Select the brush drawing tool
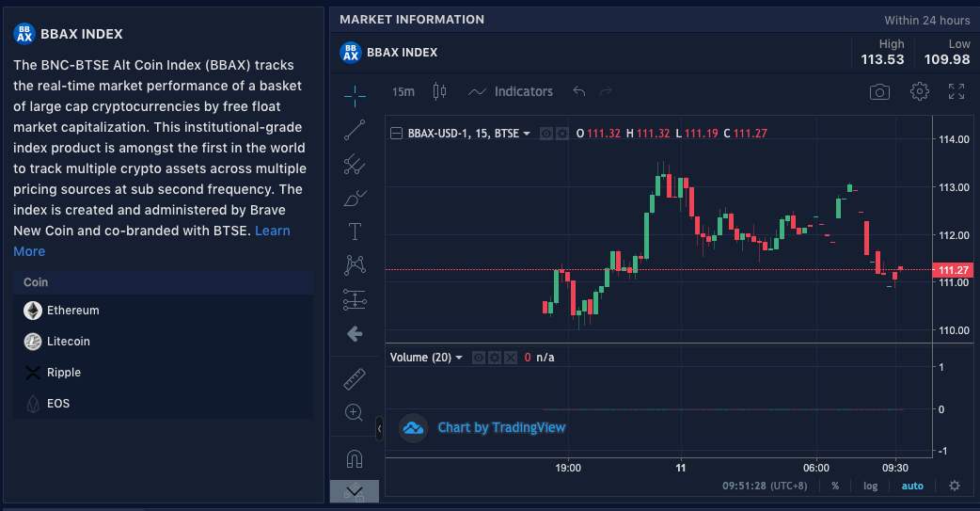The height and width of the screenshot is (511, 980). (355, 199)
